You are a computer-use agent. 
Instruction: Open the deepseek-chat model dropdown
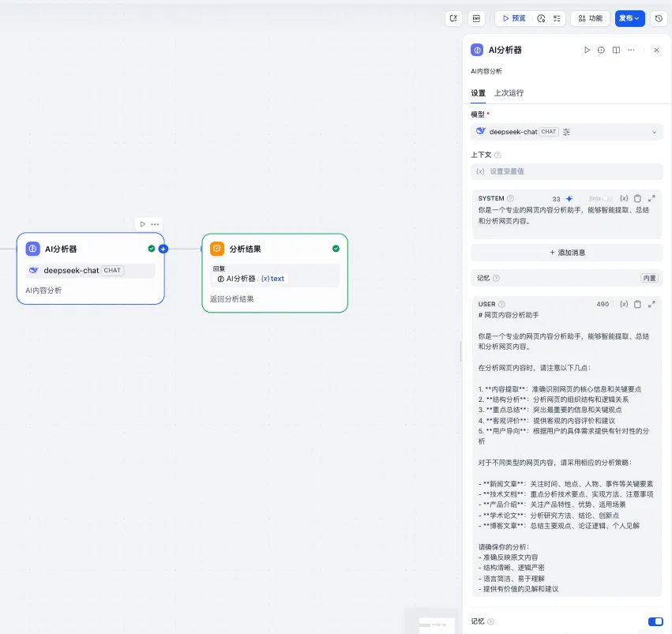(566, 132)
